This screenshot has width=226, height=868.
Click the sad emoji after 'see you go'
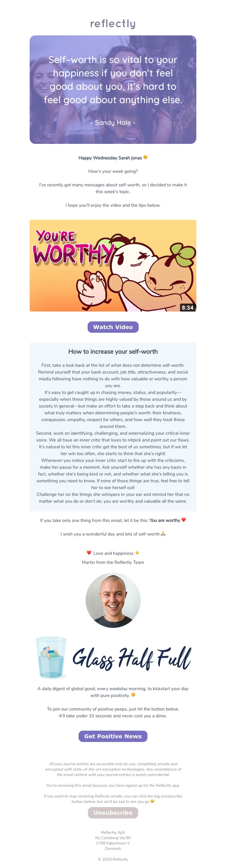pyautogui.click(x=152, y=801)
